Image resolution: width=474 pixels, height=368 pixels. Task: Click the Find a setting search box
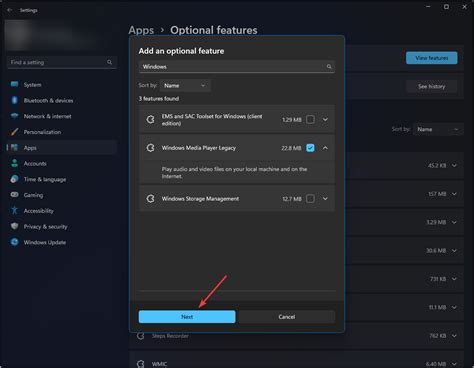[x=62, y=62]
